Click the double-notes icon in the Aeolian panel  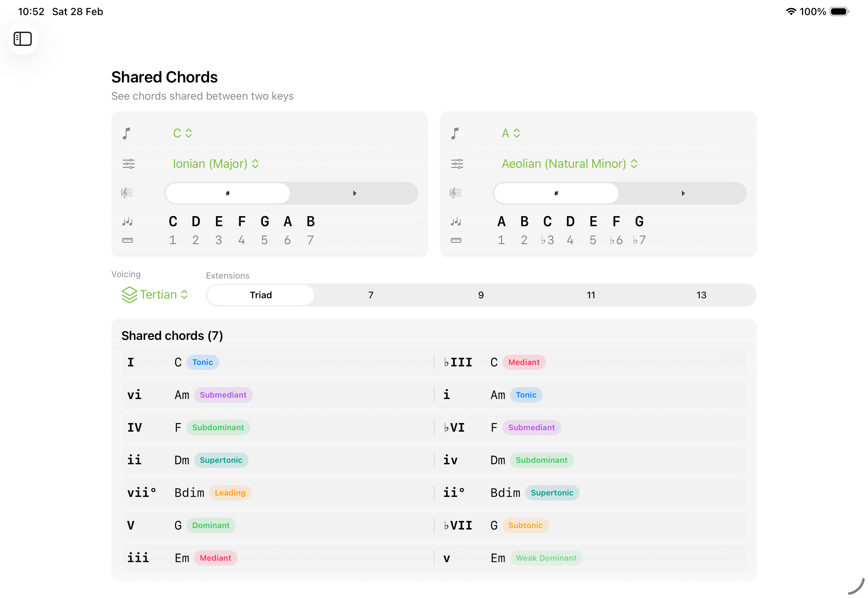coord(456,222)
